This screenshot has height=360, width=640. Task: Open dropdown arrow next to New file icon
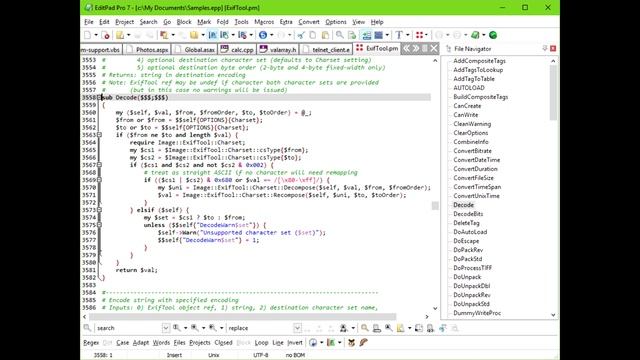96,35
